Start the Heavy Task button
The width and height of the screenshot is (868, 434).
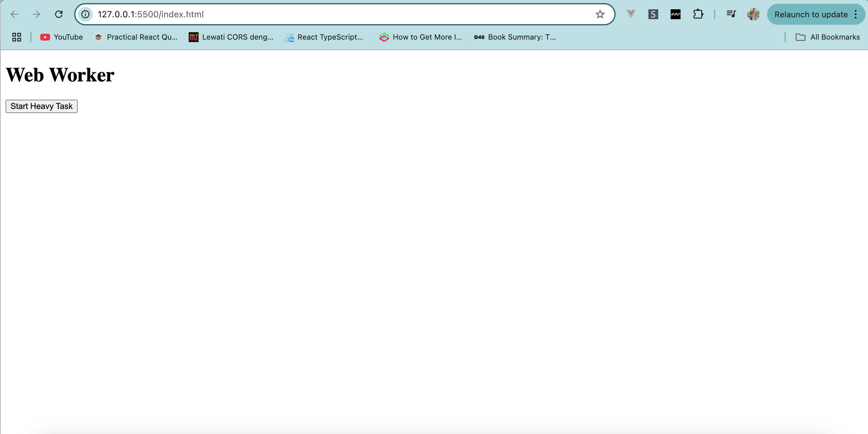[x=41, y=106]
